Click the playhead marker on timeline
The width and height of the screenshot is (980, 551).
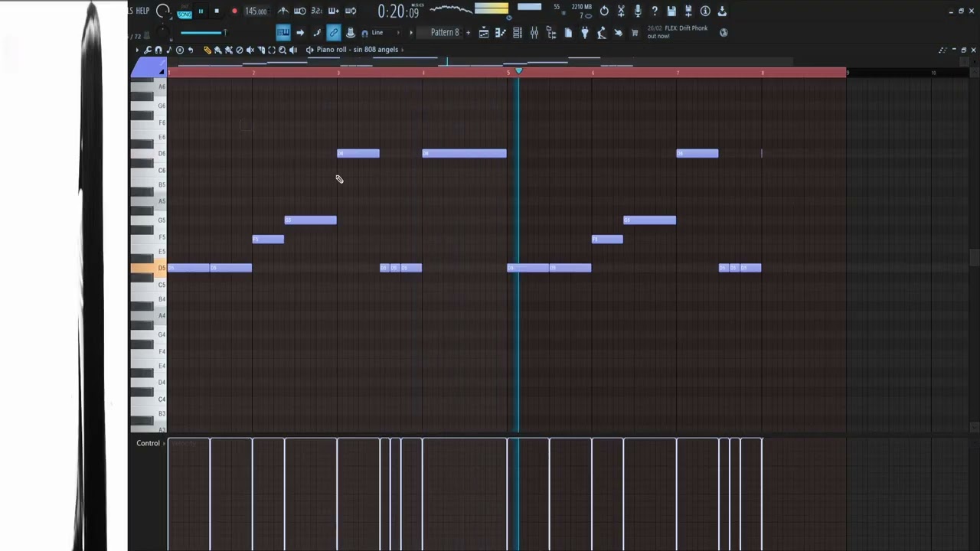pyautogui.click(x=518, y=71)
